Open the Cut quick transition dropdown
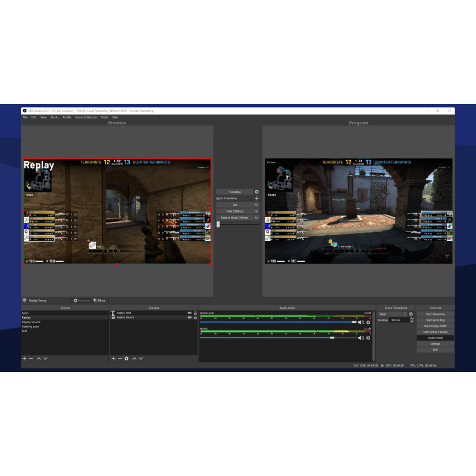This screenshot has height=476, width=476. click(x=256, y=205)
